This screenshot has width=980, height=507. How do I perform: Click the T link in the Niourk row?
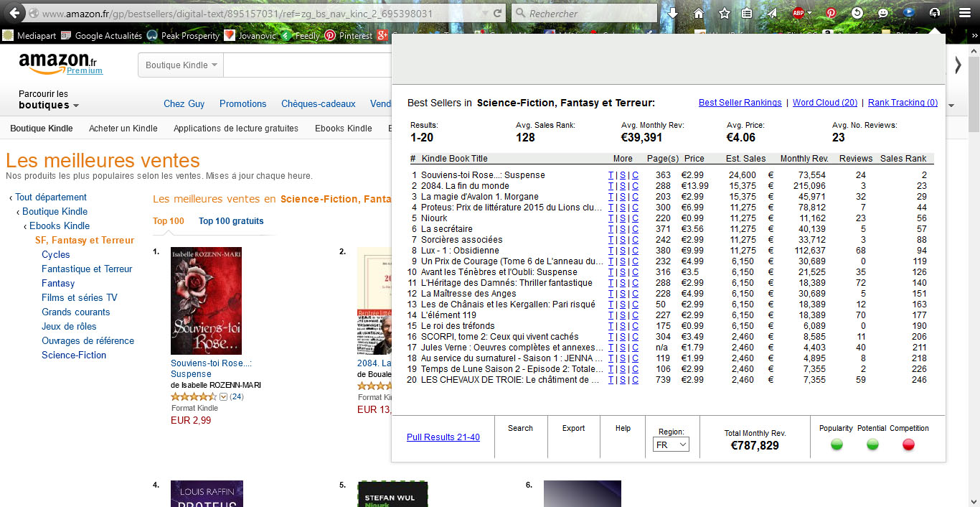tap(611, 218)
